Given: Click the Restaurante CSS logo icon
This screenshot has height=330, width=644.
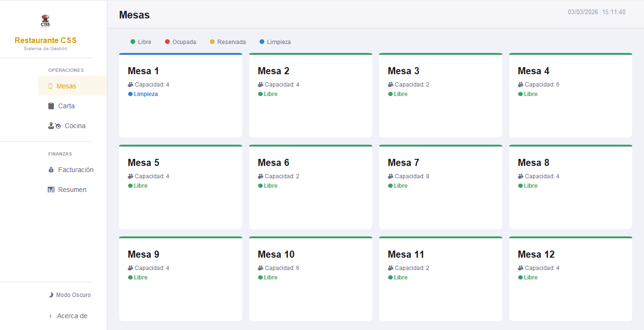Looking at the screenshot, I should point(45,21).
